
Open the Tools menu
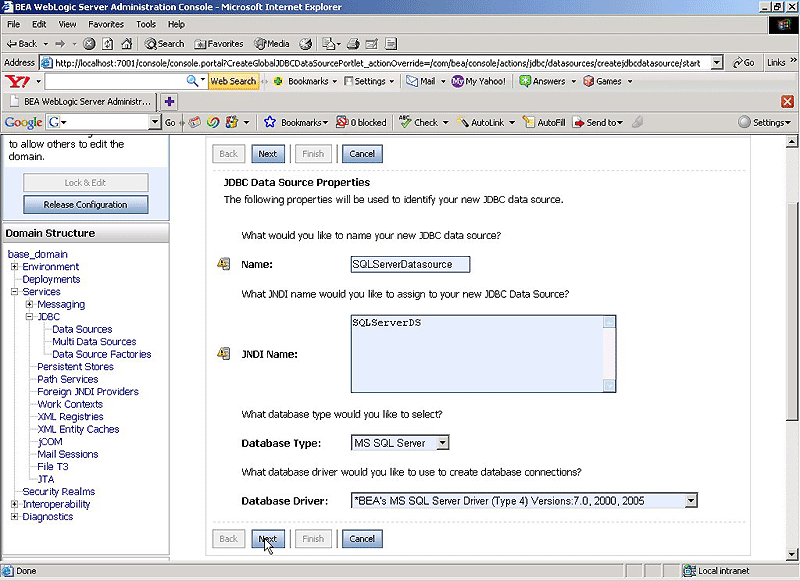coord(146,24)
